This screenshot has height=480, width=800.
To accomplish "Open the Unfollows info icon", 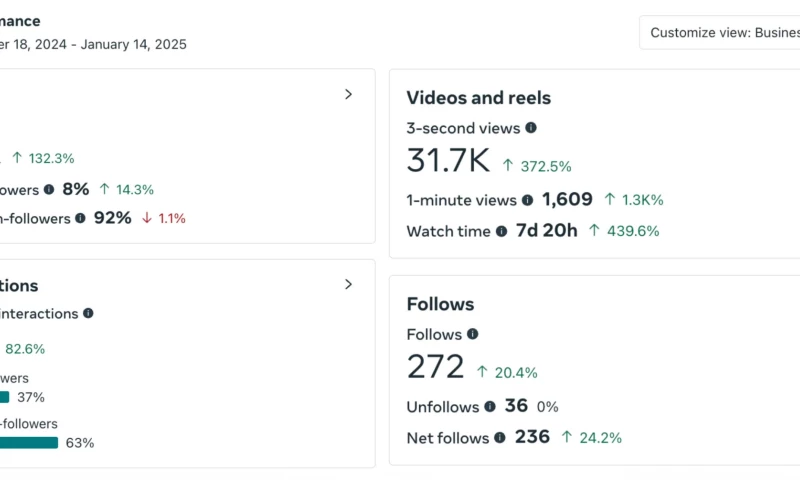I will click(x=490, y=407).
